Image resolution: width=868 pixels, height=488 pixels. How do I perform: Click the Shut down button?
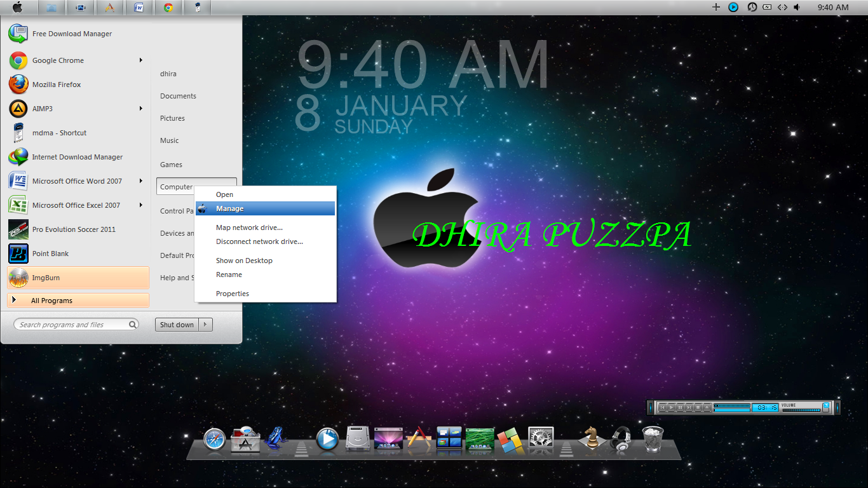177,325
